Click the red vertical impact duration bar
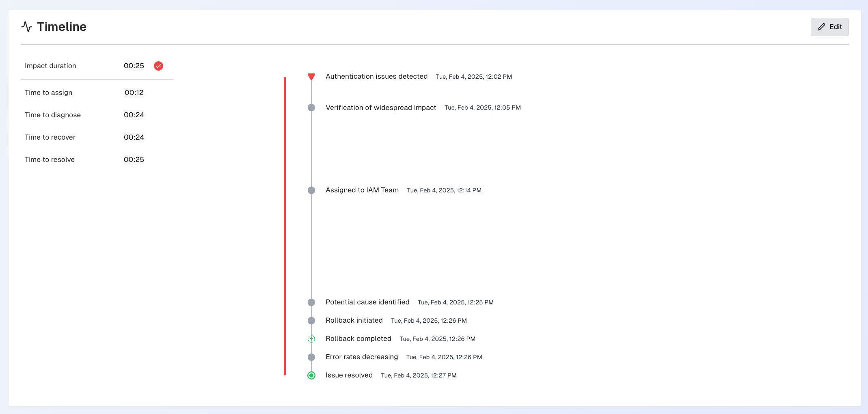This screenshot has width=868, height=414. (285, 223)
